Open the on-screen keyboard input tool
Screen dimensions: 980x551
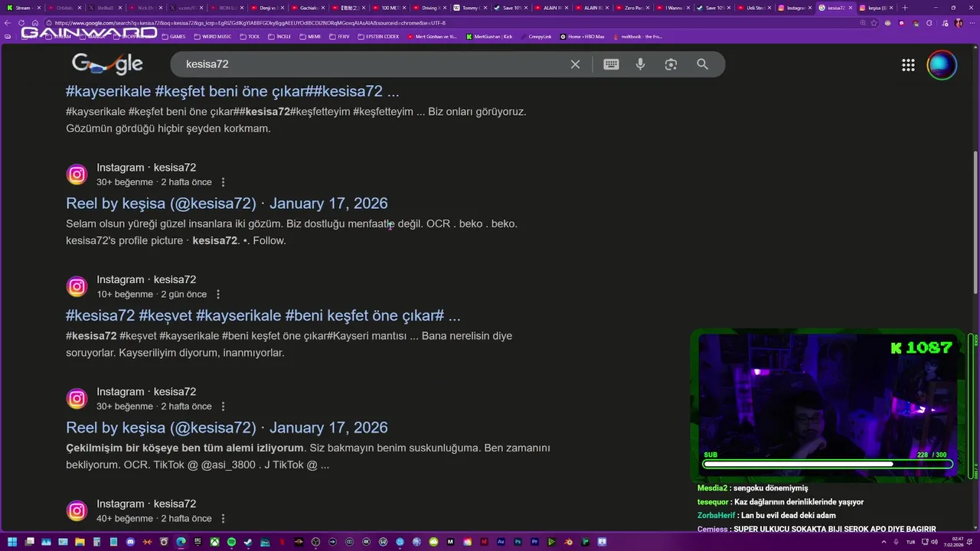pos(611,64)
